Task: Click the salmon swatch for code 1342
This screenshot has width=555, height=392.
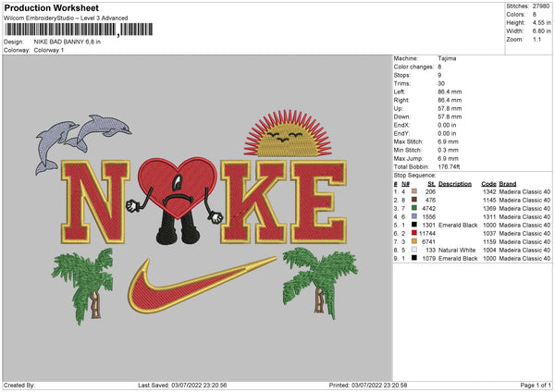Action: [x=413, y=191]
